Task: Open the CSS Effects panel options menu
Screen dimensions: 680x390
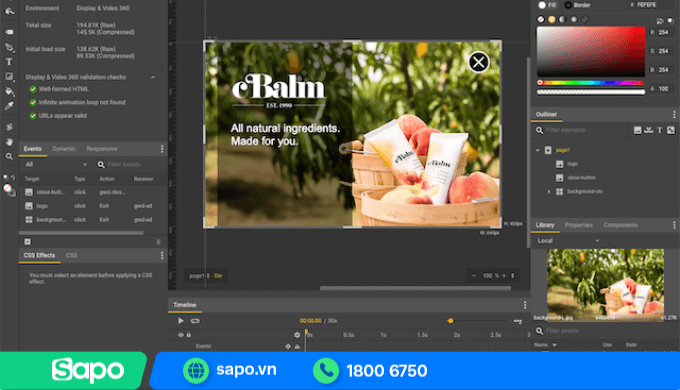Action: pyautogui.click(x=162, y=256)
